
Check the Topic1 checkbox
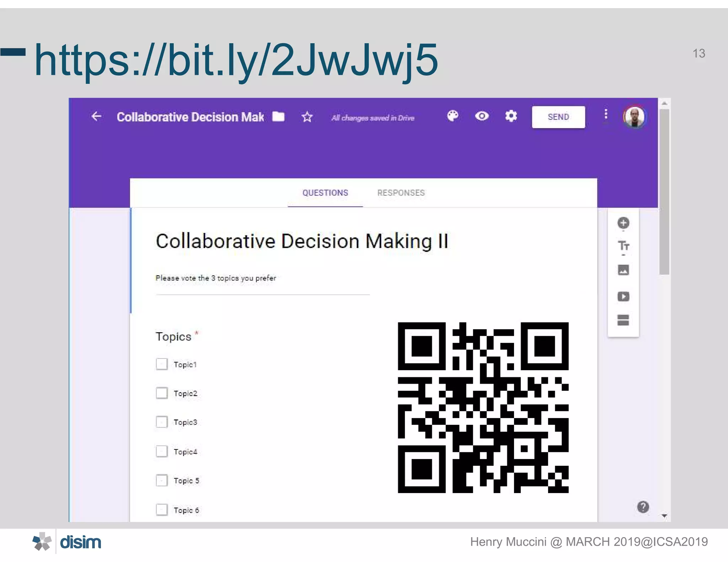pos(162,364)
